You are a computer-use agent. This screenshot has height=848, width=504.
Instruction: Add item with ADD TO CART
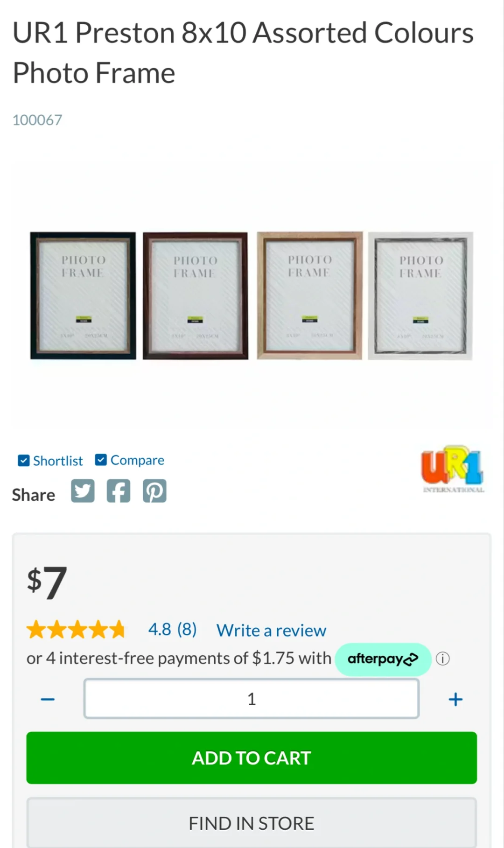252,758
